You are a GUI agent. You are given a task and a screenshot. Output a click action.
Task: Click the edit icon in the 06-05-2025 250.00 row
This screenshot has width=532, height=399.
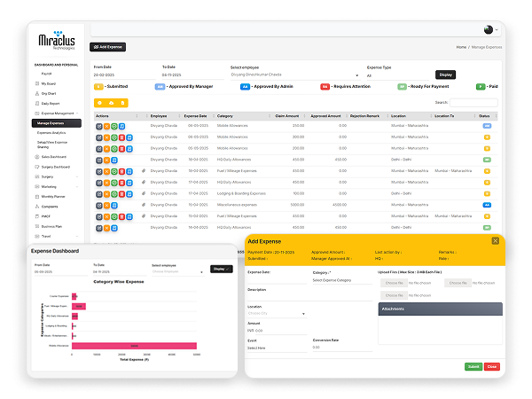click(x=99, y=126)
